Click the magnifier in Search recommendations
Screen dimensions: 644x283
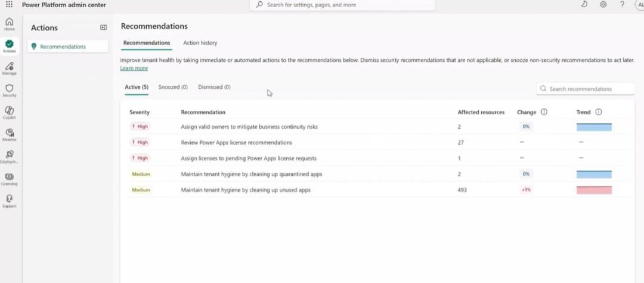pyautogui.click(x=543, y=89)
